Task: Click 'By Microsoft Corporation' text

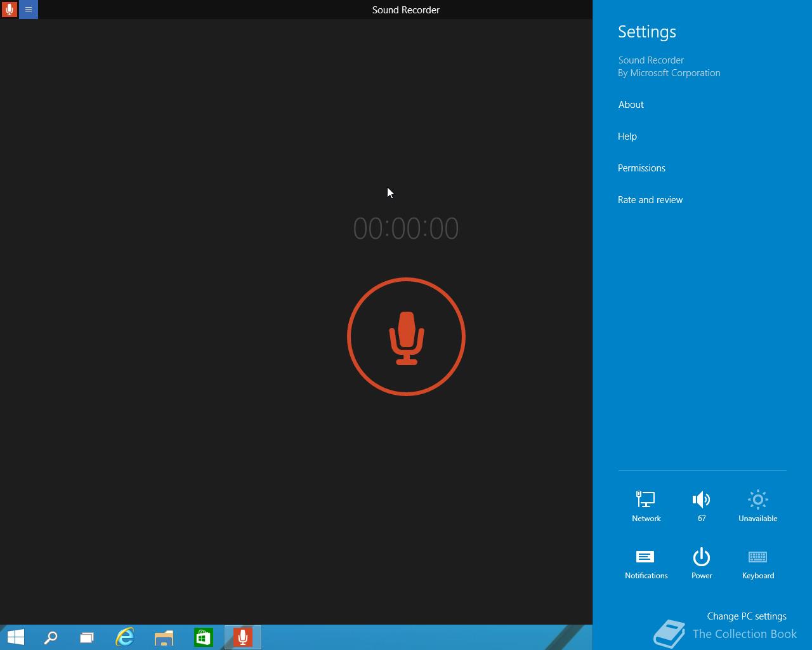Action: point(669,73)
